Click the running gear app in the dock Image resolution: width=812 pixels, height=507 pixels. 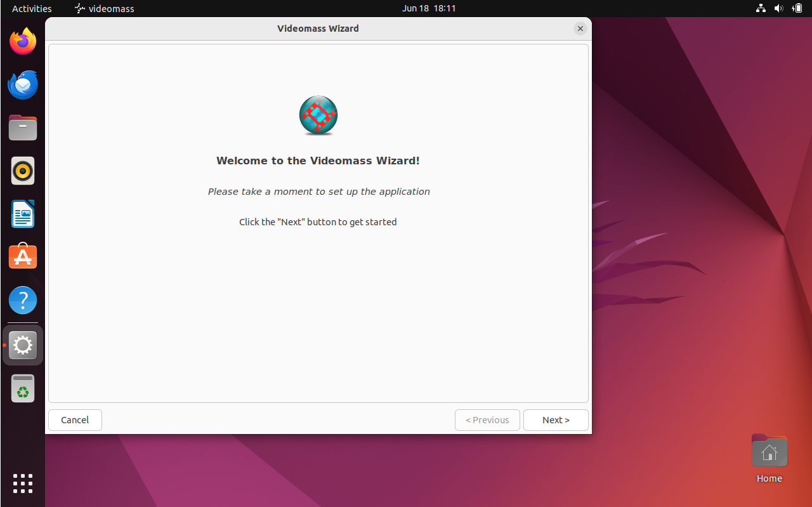(23, 346)
